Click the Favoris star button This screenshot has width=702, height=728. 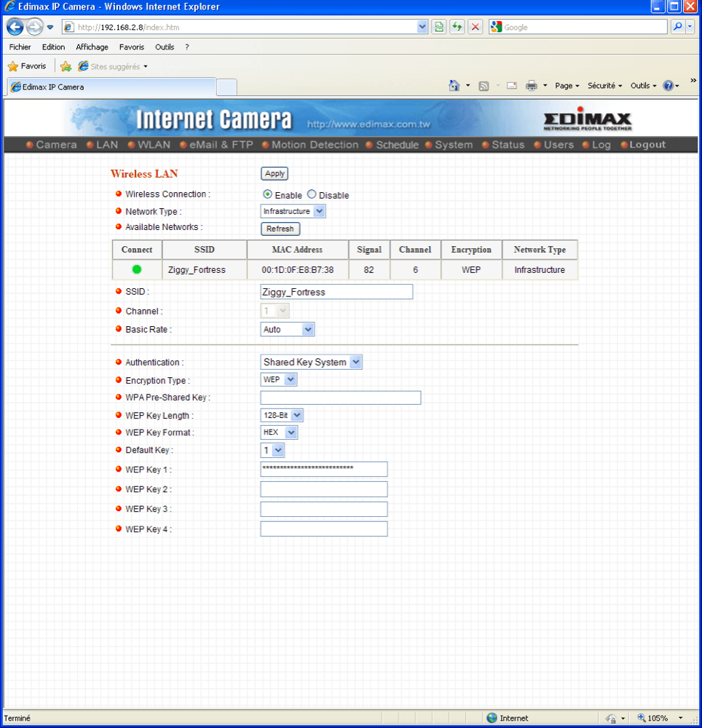coord(28,66)
